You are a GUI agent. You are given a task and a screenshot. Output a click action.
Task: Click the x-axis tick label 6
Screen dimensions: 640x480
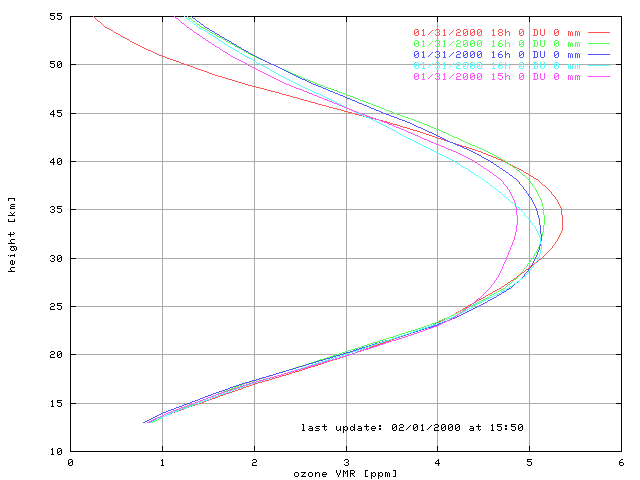point(621,462)
